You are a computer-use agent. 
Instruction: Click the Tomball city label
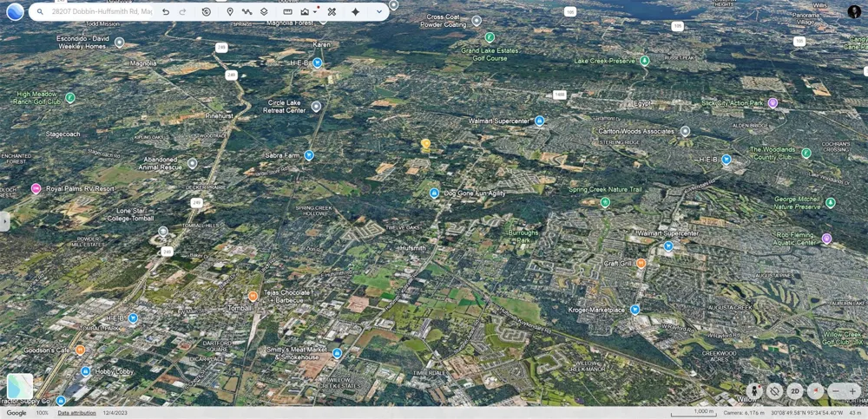point(240,308)
